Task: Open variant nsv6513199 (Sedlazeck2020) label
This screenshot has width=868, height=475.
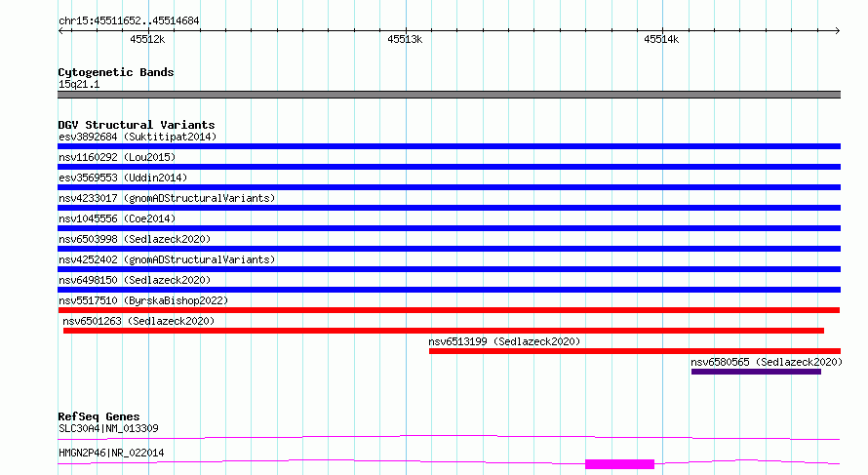Action: pos(504,341)
